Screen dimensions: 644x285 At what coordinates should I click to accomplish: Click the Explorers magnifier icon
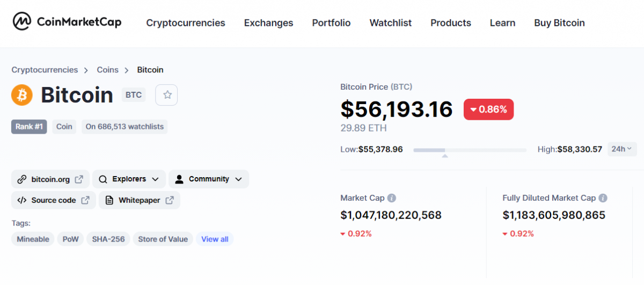(x=103, y=179)
